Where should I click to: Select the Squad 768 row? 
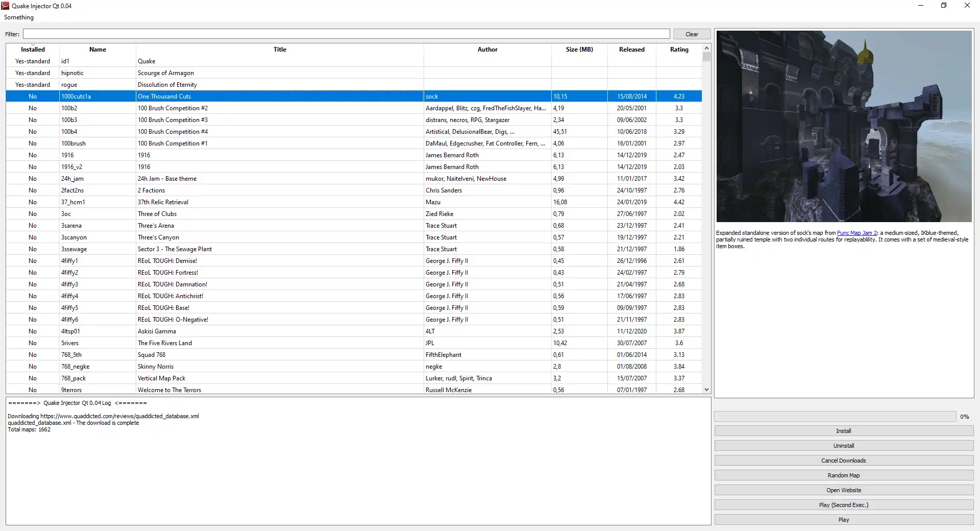click(354, 355)
